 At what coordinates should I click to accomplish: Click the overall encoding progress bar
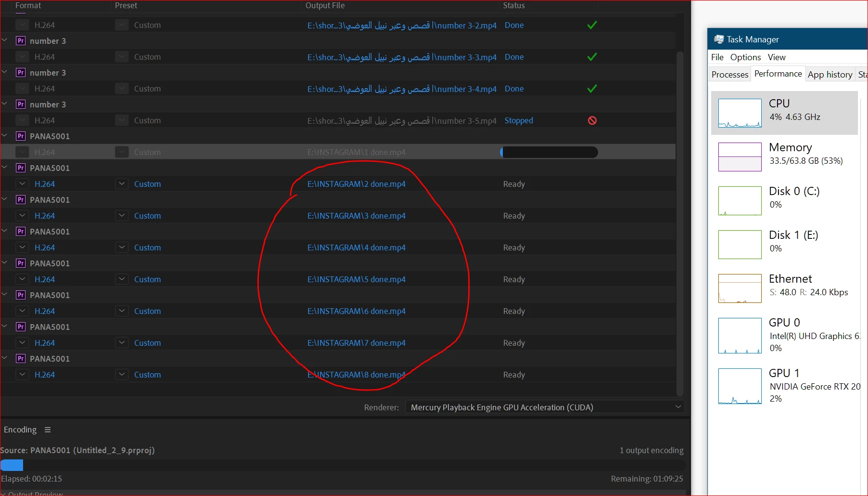tap(343, 465)
